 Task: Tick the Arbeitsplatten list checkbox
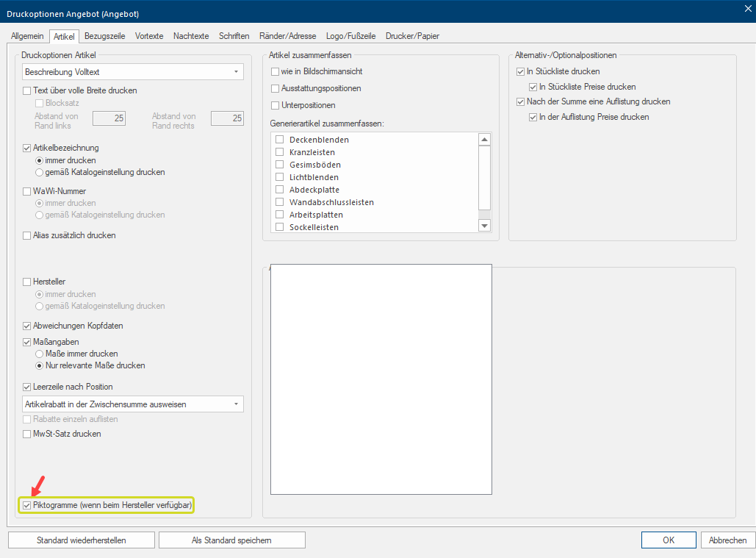(x=279, y=215)
